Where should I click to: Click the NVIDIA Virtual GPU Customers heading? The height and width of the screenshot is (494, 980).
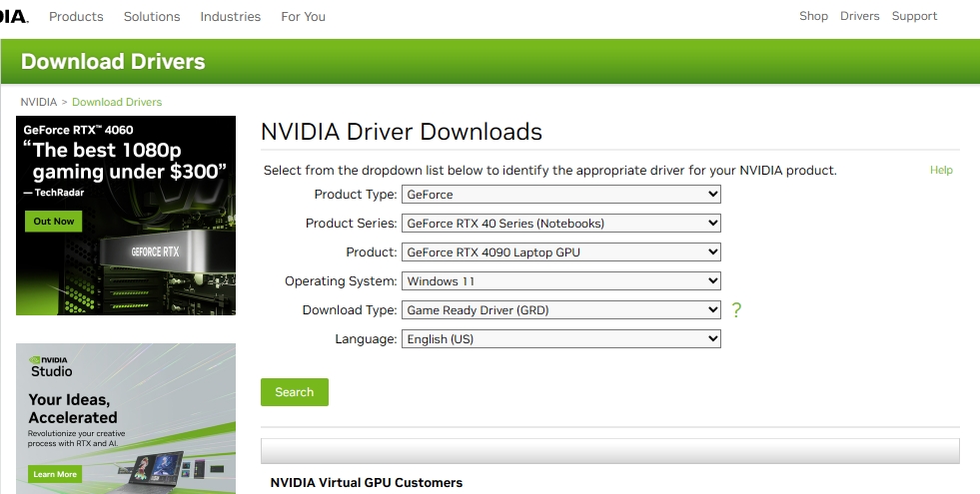[367, 483]
